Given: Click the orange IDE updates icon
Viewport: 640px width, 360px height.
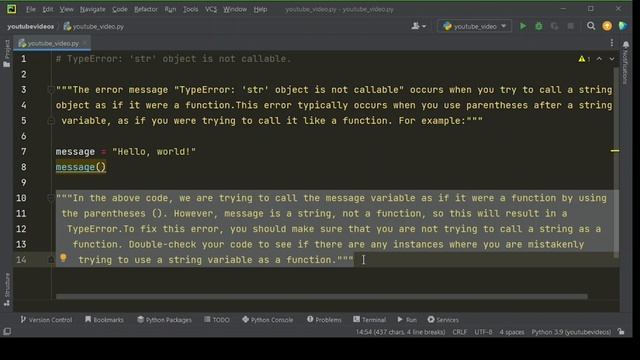Looking at the screenshot, I should [x=607, y=26].
